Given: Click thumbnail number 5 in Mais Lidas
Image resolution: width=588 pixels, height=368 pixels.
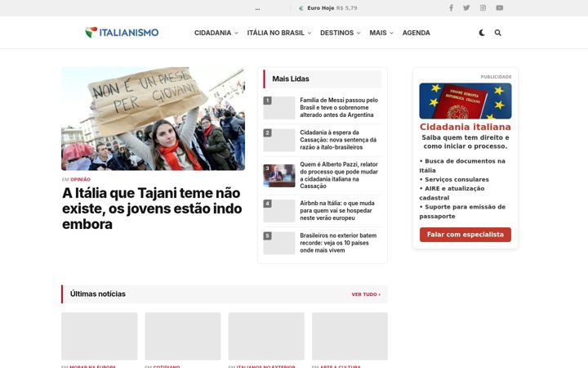Looking at the screenshot, I should pos(279,243).
